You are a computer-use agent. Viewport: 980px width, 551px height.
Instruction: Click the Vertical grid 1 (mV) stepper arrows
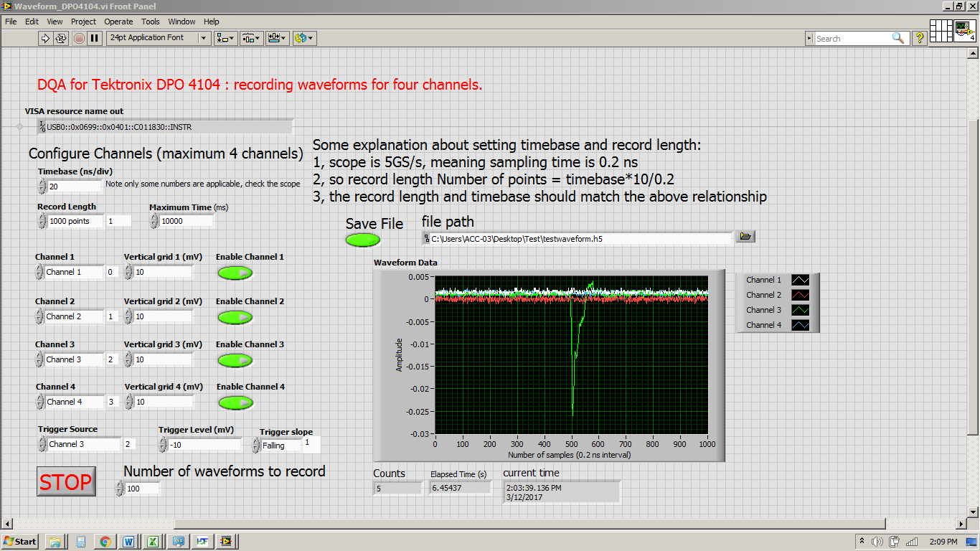pos(128,272)
